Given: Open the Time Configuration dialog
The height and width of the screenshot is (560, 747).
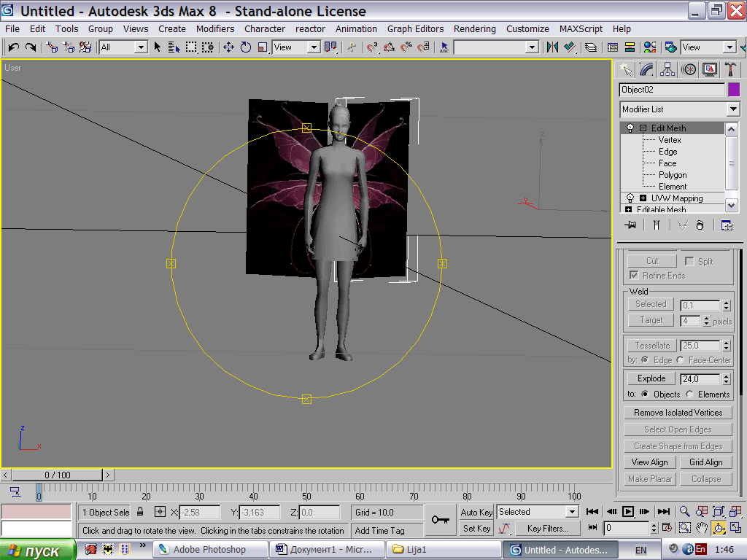Looking at the screenshot, I should pyautogui.click(x=667, y=528).
